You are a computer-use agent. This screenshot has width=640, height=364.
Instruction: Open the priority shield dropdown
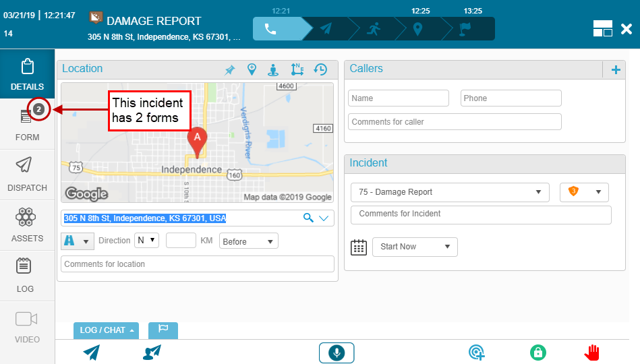(x=584, y=192)
